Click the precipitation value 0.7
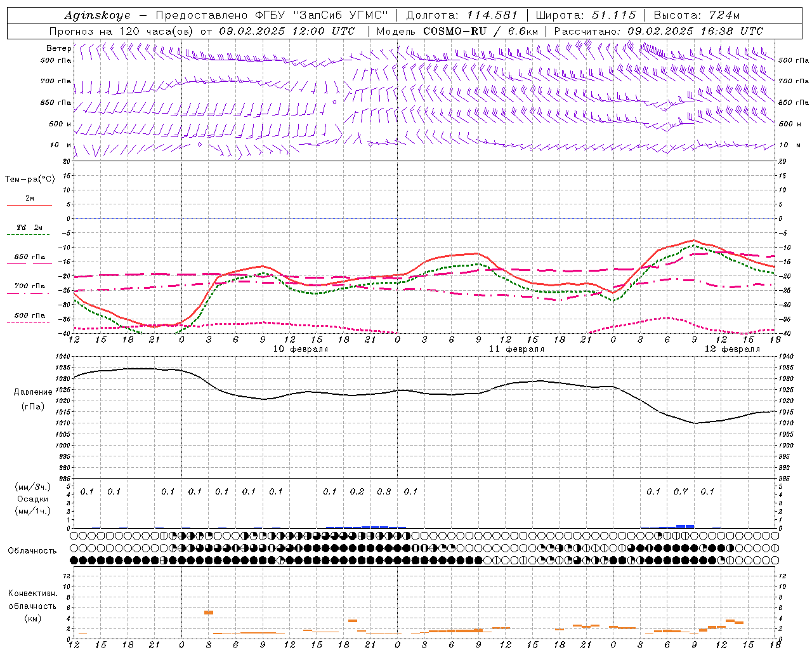 [681, 491]
